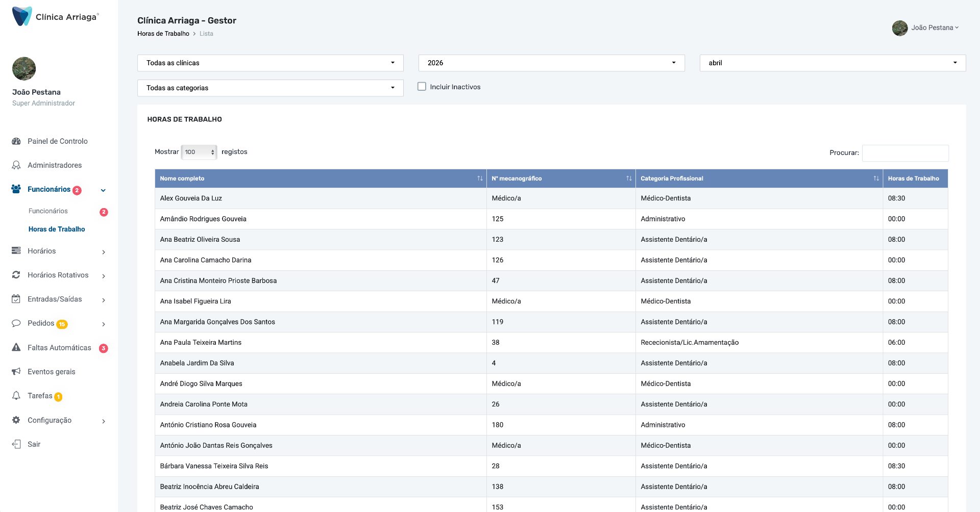Click the top-right user avatar

(900, 28)
